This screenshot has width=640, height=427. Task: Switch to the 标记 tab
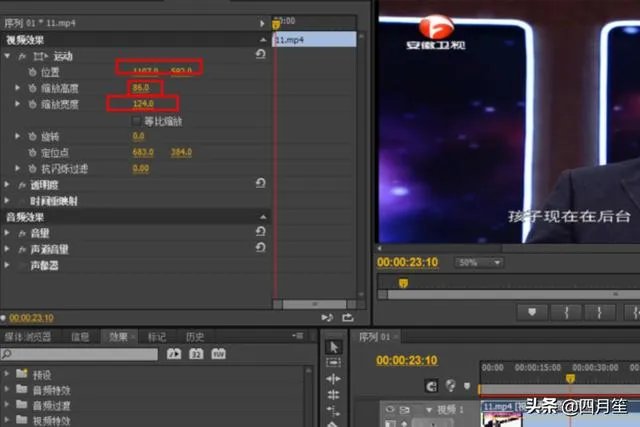157,337
